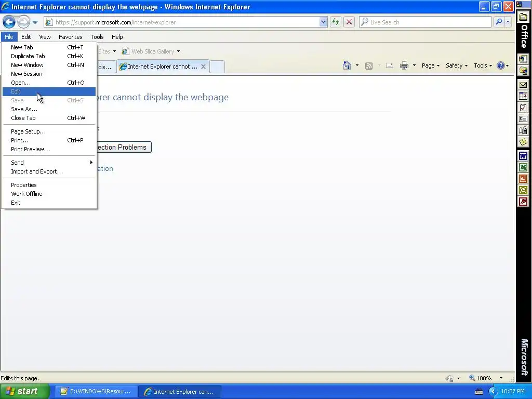The width and height of the screenshot is (532, 399).
Task: Open the Help icon dropdown arrow
Action: point(508,66)
